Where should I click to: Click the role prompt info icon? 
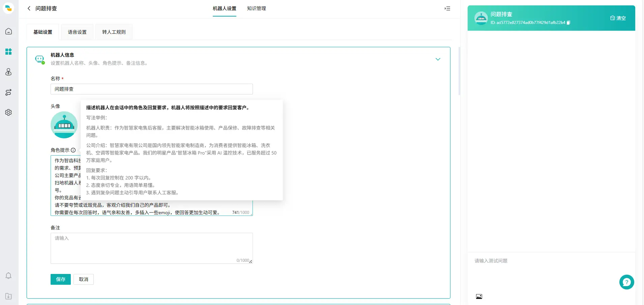73,150
